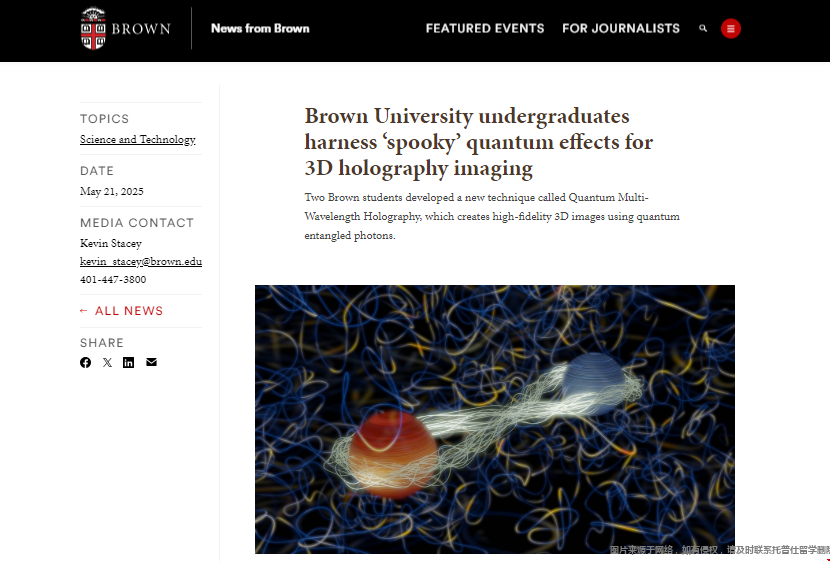The height and width of the screenshot is (561, 830).
Task: Email kevin_stacey@brown.edu contact link
Action: (x=141, y=261)
